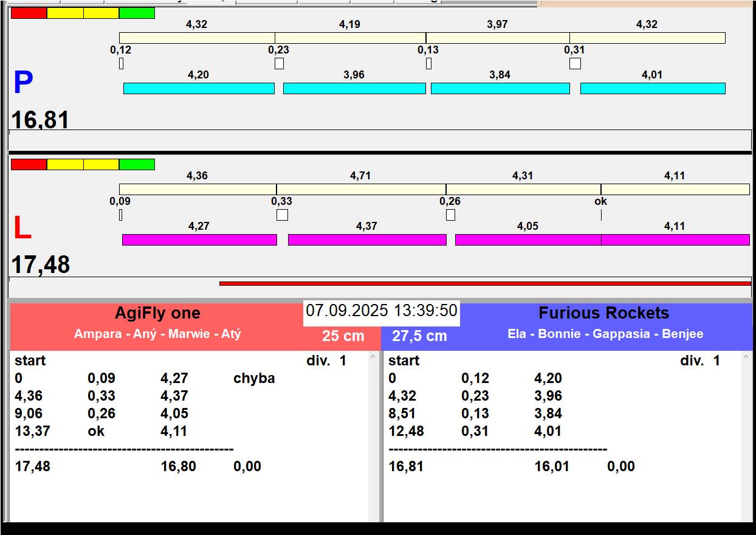756x535 pixels.
Task: Click the 25 cm jump height label
Action: (343, 336)
